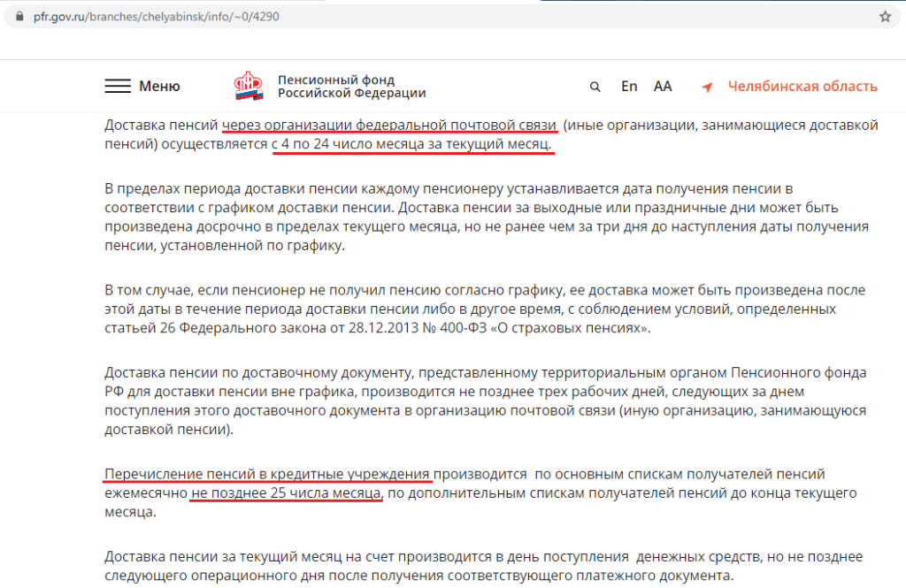
Task: Change region Челябинская область
Action: pos(802,86)
